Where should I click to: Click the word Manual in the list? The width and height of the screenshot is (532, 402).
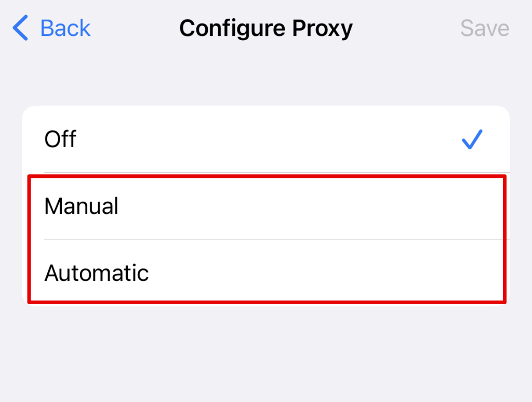(x=82, y=206)
